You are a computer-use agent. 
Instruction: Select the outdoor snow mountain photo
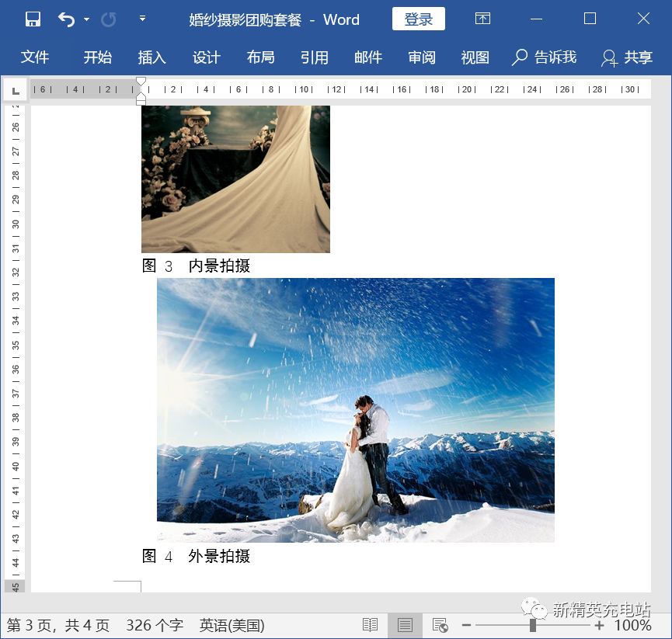(356, 410)
